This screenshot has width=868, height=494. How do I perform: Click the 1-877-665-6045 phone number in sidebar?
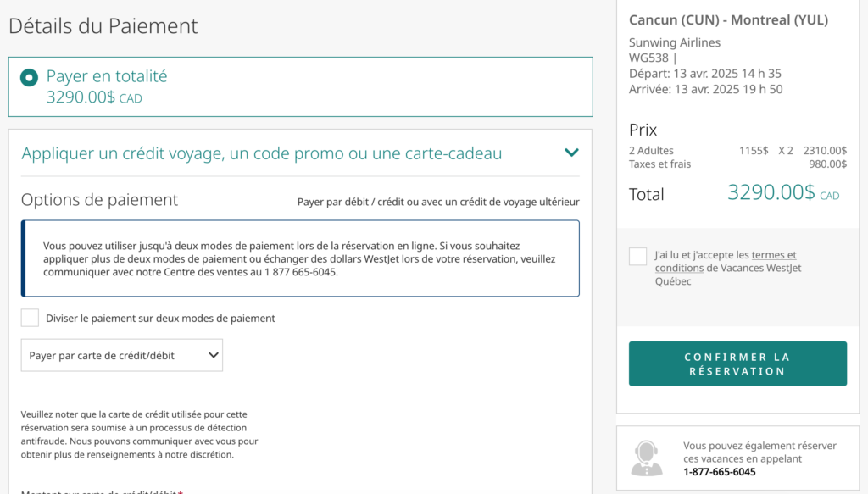pos(719,472)
